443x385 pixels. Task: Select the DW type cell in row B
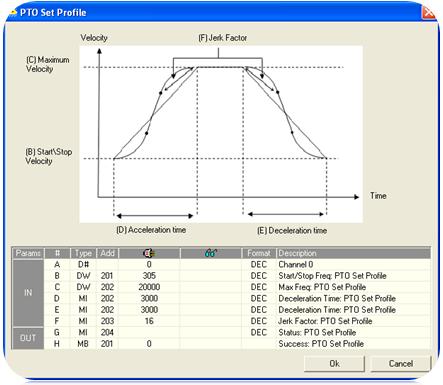[x=83, y=276]
